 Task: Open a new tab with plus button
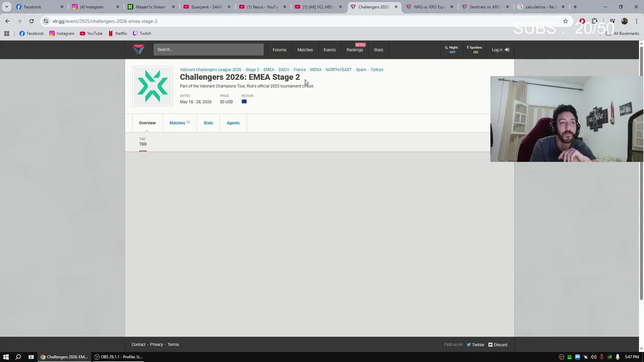point(575,7)
